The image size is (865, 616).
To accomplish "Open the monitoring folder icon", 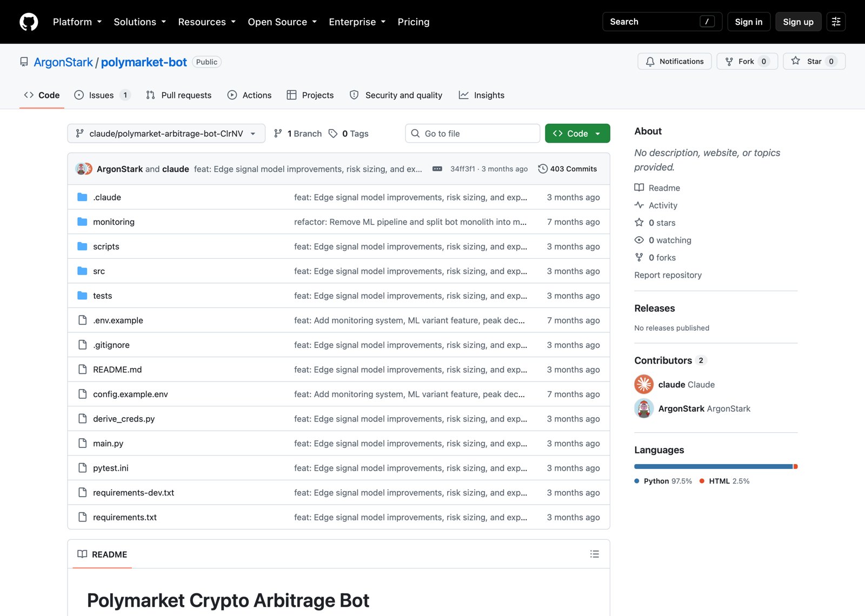I will (82, 222).
